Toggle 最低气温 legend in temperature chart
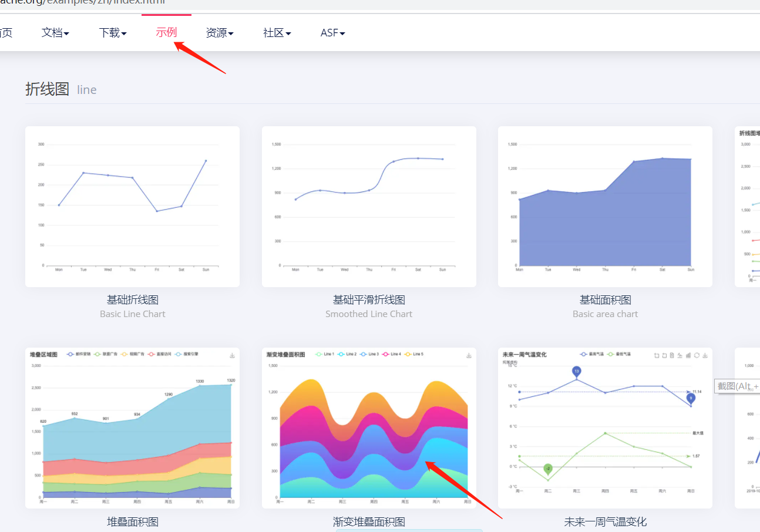This screenshot has width=760, height=532. (x=619, y=354)
